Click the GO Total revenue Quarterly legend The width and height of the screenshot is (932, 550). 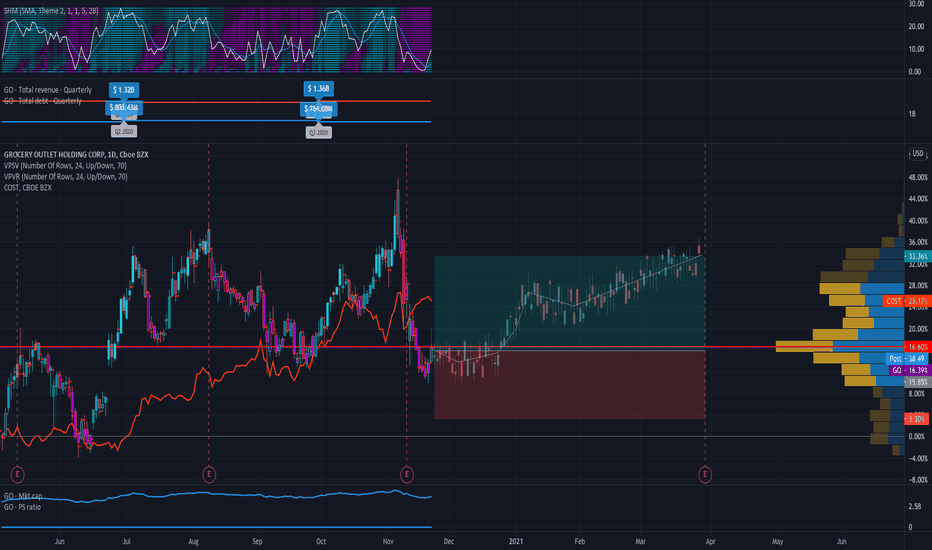(48, 90)
